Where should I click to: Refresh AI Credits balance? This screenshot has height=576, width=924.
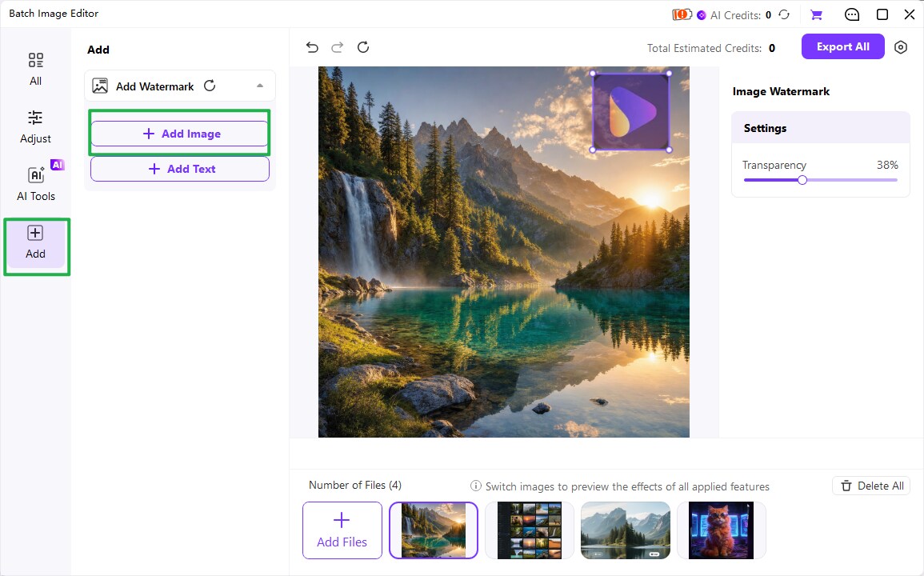pyautogui.click(x=784, y=14)
